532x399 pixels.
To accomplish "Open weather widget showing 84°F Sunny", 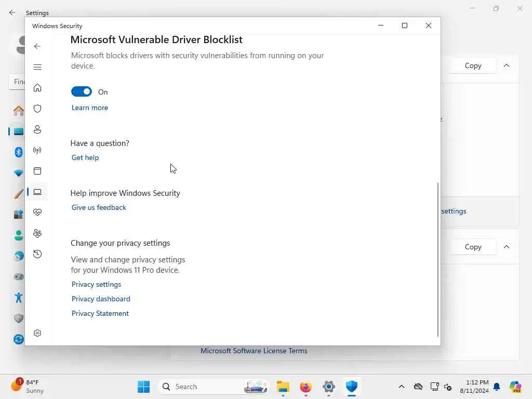I will pyautogui.click(x=27, y=387).
